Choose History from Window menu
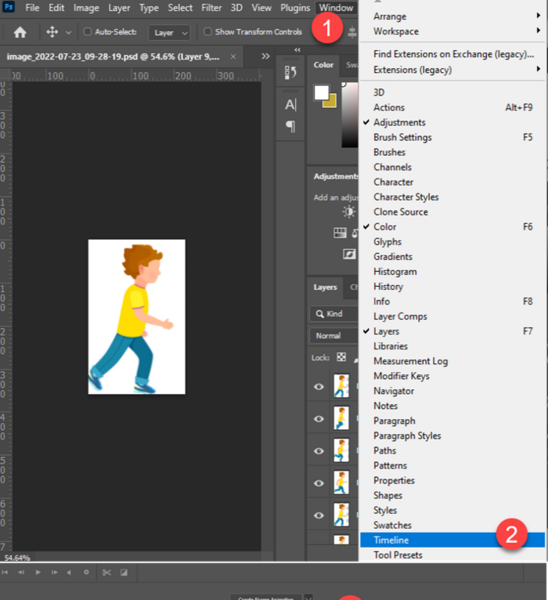 452,287
